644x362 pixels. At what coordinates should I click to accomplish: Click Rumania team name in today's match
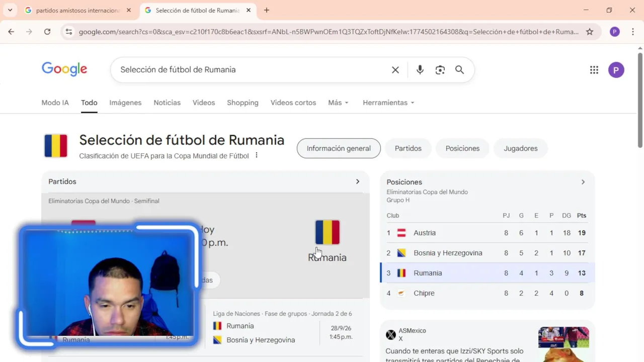tap(327, 257)
